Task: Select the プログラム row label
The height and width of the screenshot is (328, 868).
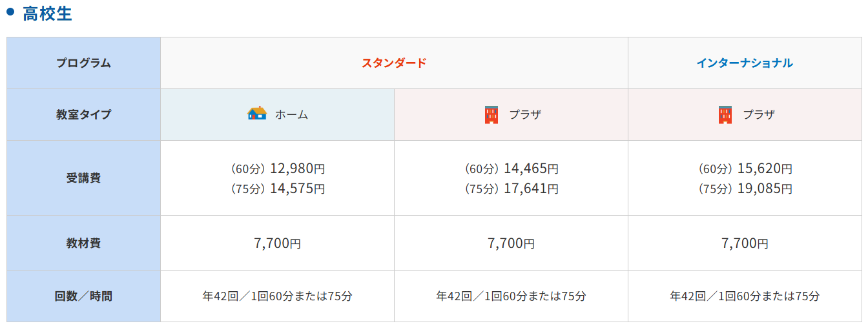Action: [83, 63]
